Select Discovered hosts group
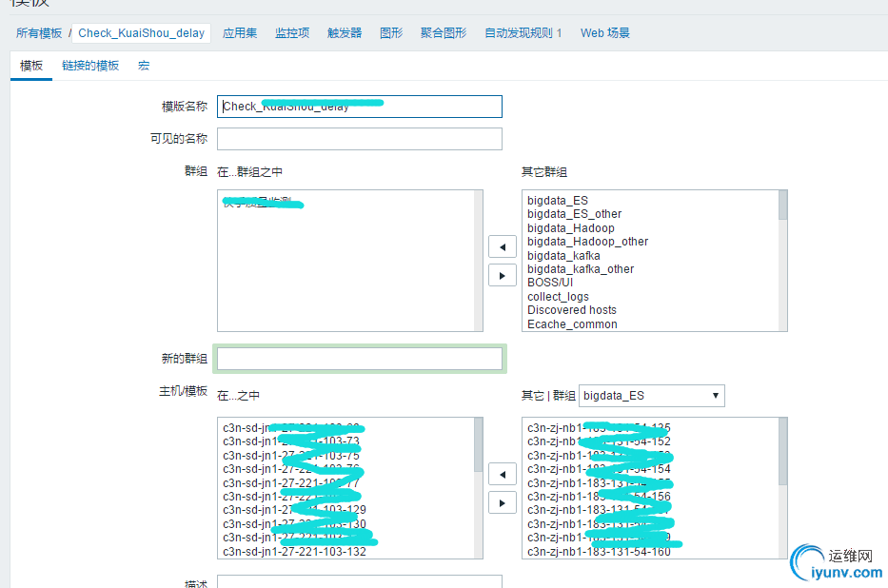Screen dimensions: 888x588 pos(571,310)
